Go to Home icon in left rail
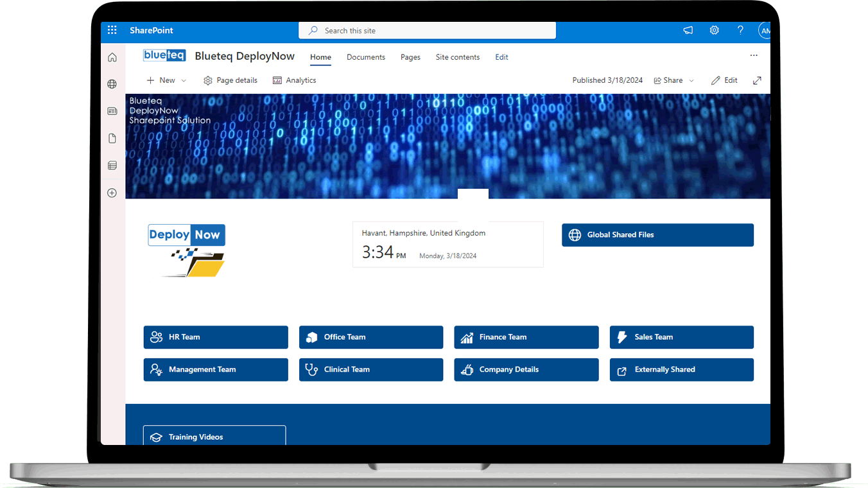 coord(112,57)
